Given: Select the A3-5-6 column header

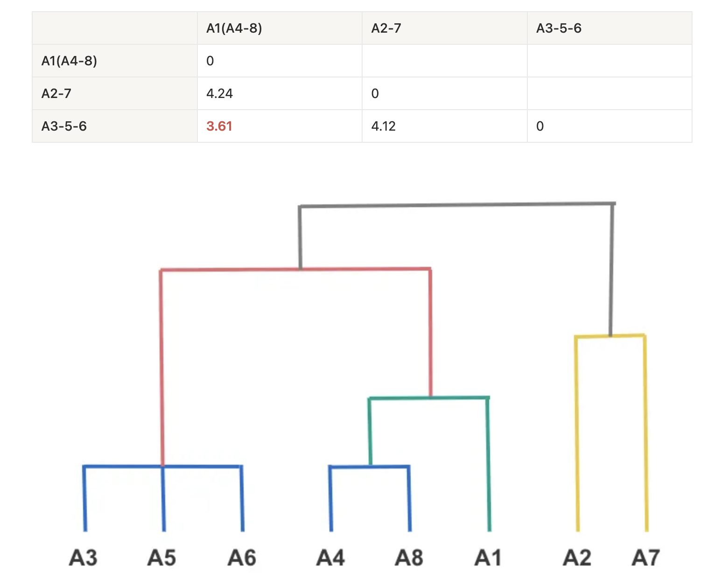Looking at the screenshot, I should pyautogui.click(x=559, y=28).
